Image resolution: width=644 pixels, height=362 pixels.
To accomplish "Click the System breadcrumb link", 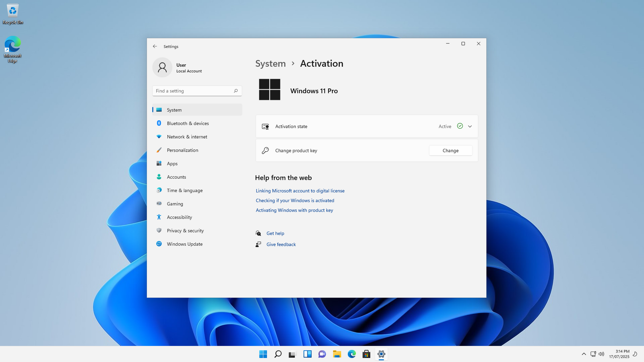I will (270, 64).
